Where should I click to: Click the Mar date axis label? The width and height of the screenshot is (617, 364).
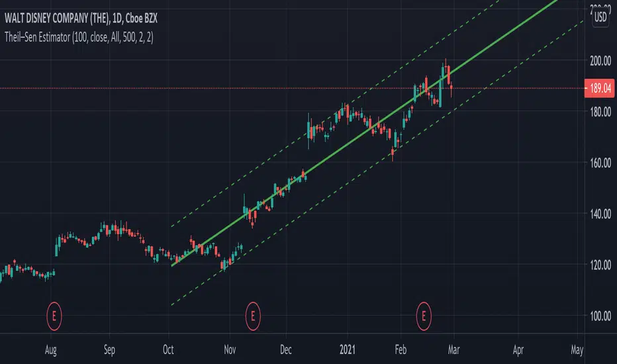(x=453, y=350)
